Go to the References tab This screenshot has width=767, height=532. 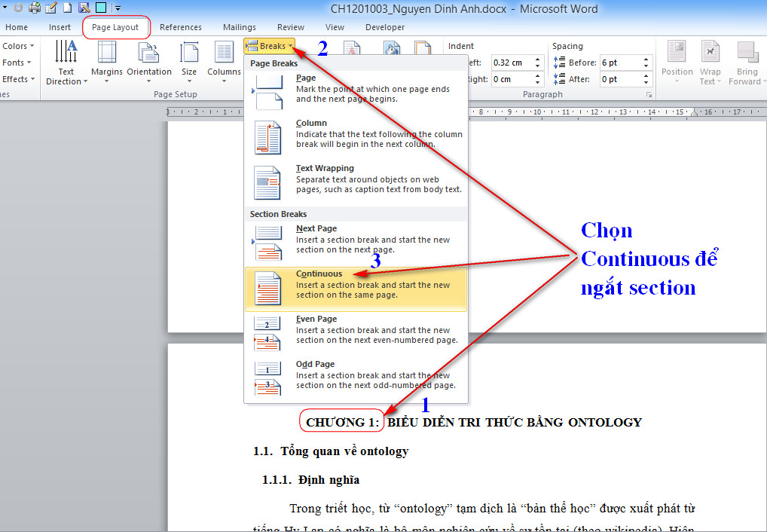[x=181, y=27]
